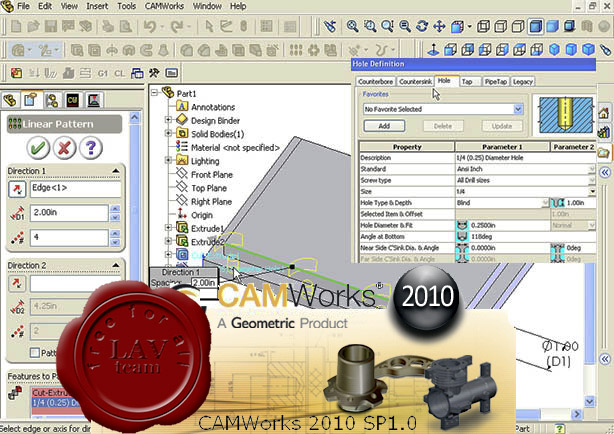This screenshot has width=614, height=434.
Task: Collapse the Direction 1 section
Action: (x=116, y=171)
